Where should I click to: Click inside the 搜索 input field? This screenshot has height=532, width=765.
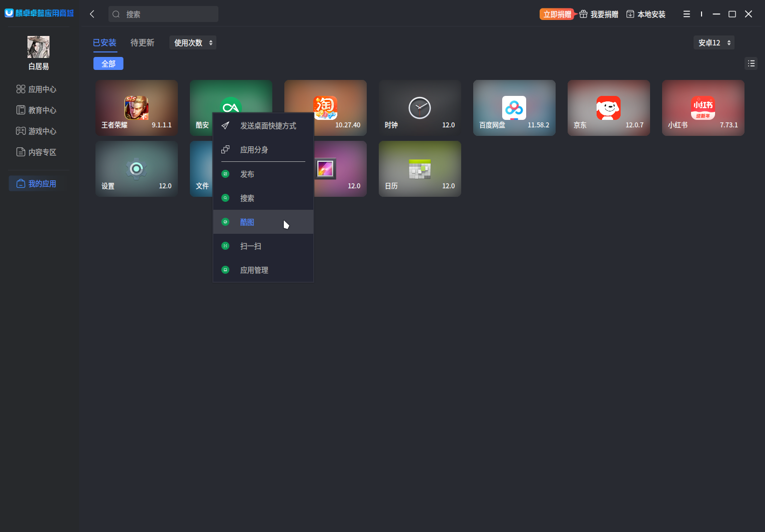pyautogui.click(x=163, y=14)
